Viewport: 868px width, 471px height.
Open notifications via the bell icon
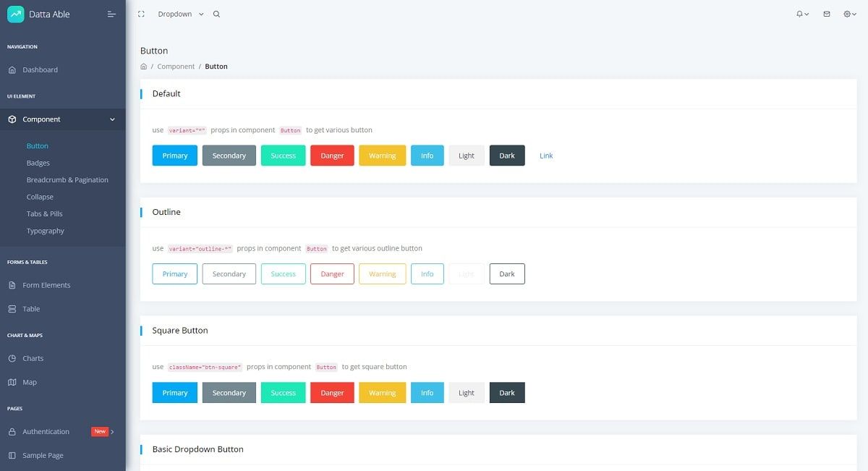(x=799, y=13)
